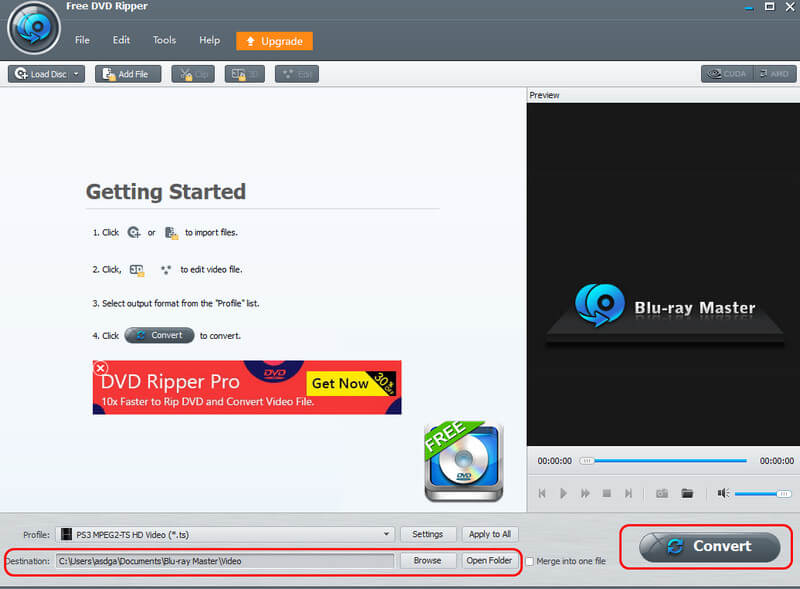Click Browse for destination folder
Viewport: 800px width, 589px height.
428,561
